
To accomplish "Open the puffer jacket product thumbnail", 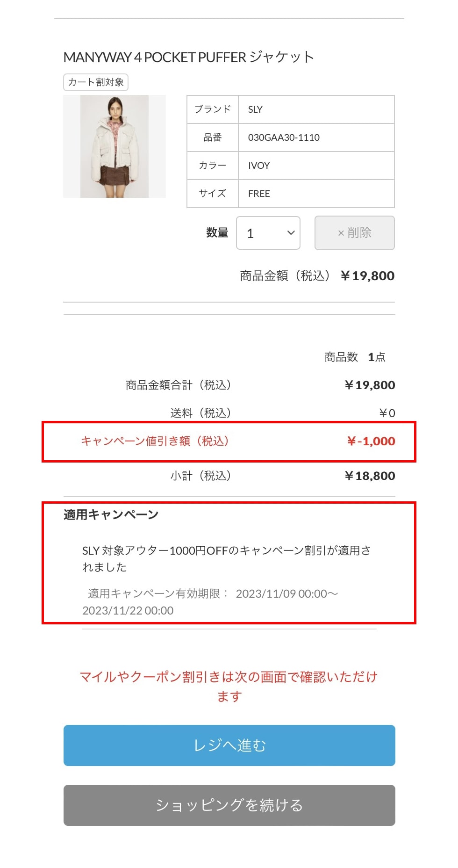I will [x=114, y=146].
